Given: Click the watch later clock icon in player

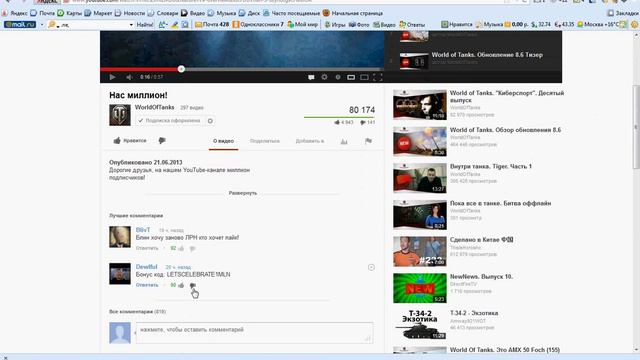Looking at the screenshot, I should [x=338, y=77].
